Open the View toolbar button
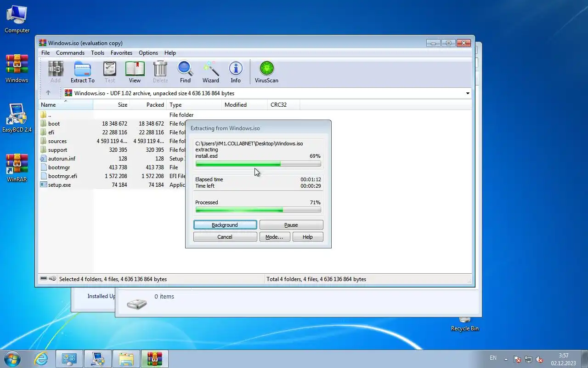The width and height of the screenshot is (588, 368). (135, 72)
